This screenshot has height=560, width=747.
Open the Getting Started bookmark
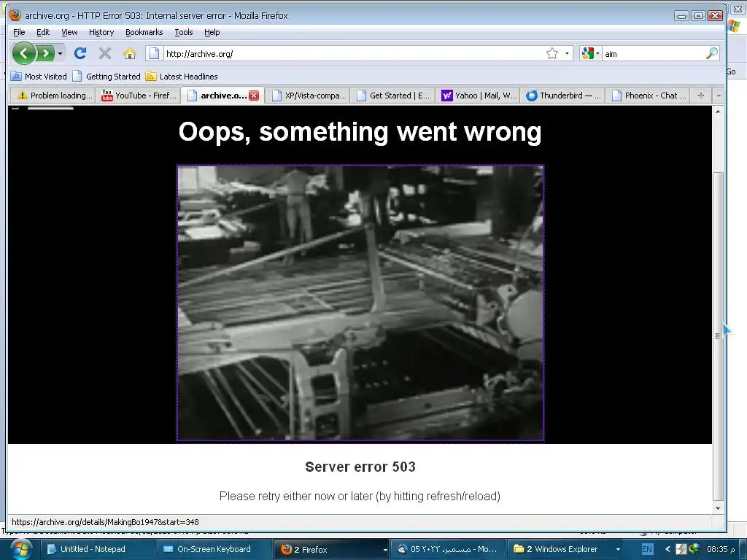click(107, 76)
